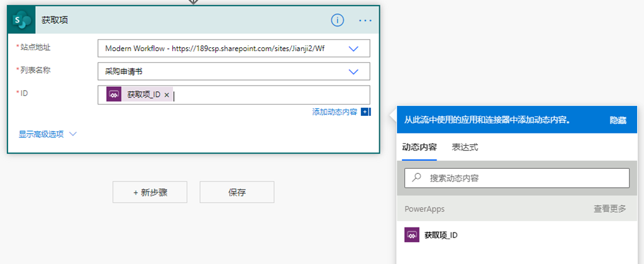This screenshot has width=644, height=264.
Task: Click the PowerApps icon in the ID token
Action: 114,95
